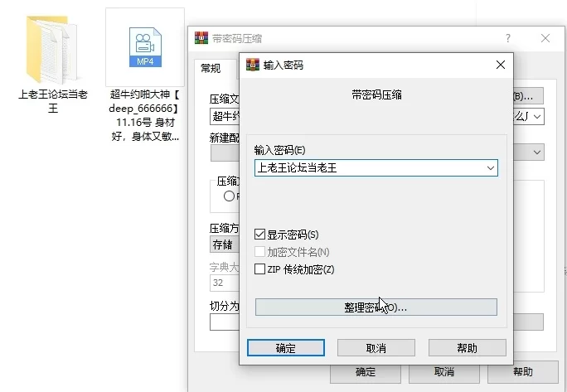Switch to the 常规 tab
567x392 pixels.
pos(211,68)
